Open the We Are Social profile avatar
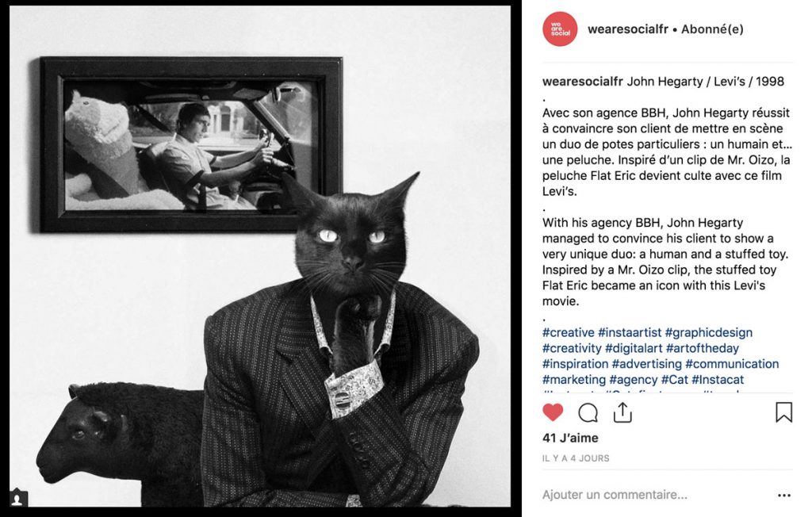812x517 pixels. pyautogui.click(x=560, y=29)
